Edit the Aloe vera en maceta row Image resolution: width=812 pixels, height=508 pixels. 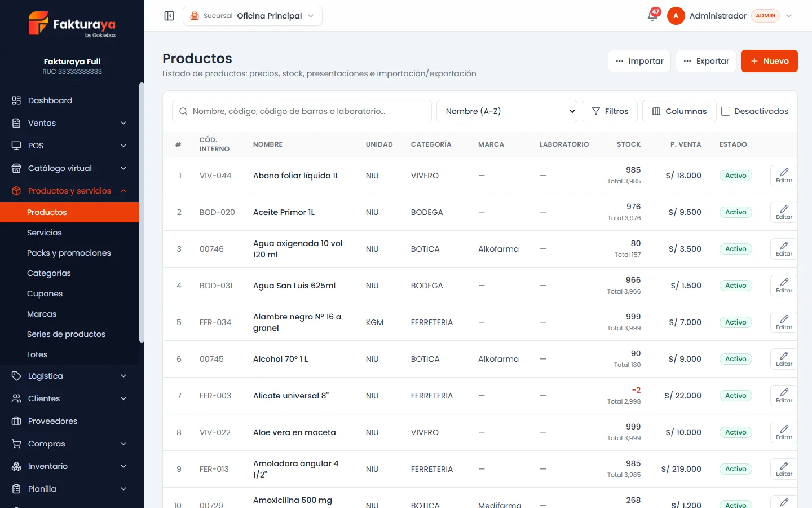point(784,432)
